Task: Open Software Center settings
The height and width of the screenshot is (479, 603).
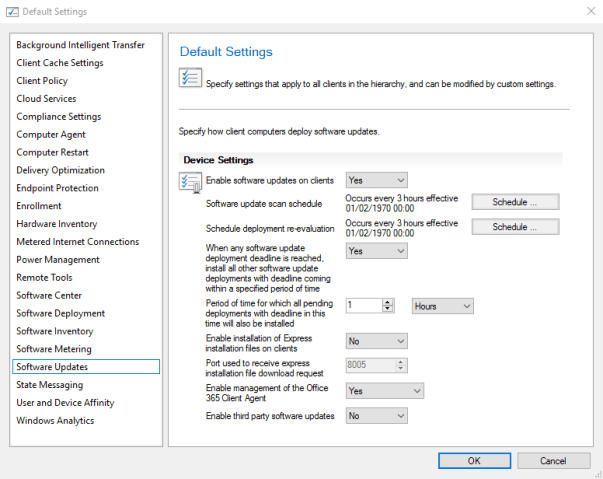Action: pos(49,296)
